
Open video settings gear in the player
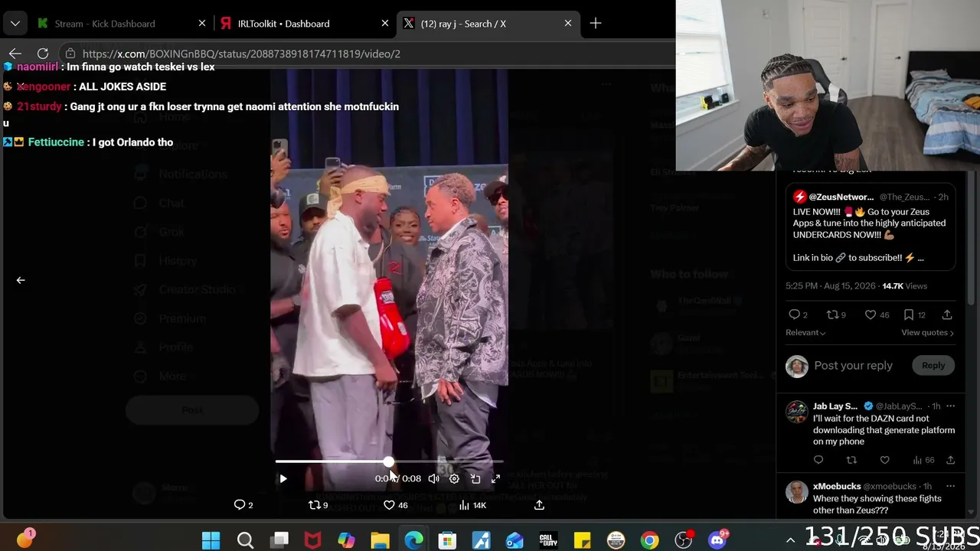coord(454,479)
